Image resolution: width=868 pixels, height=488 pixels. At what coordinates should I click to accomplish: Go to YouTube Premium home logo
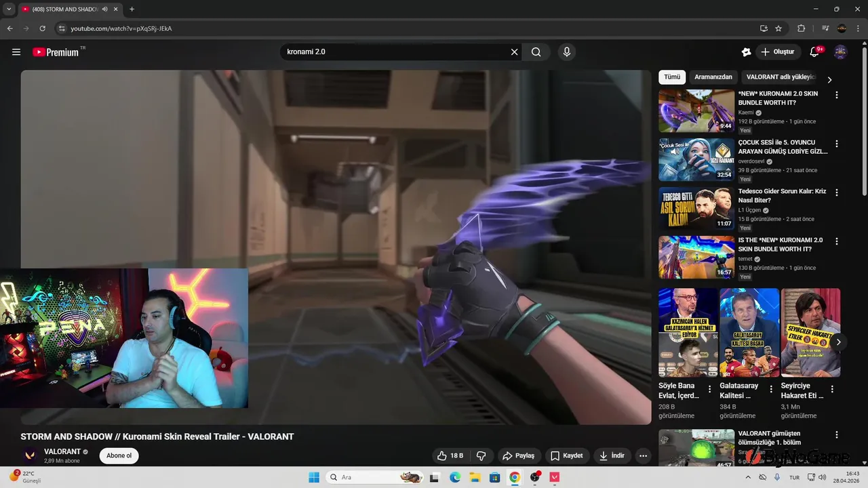coord(56,52)
